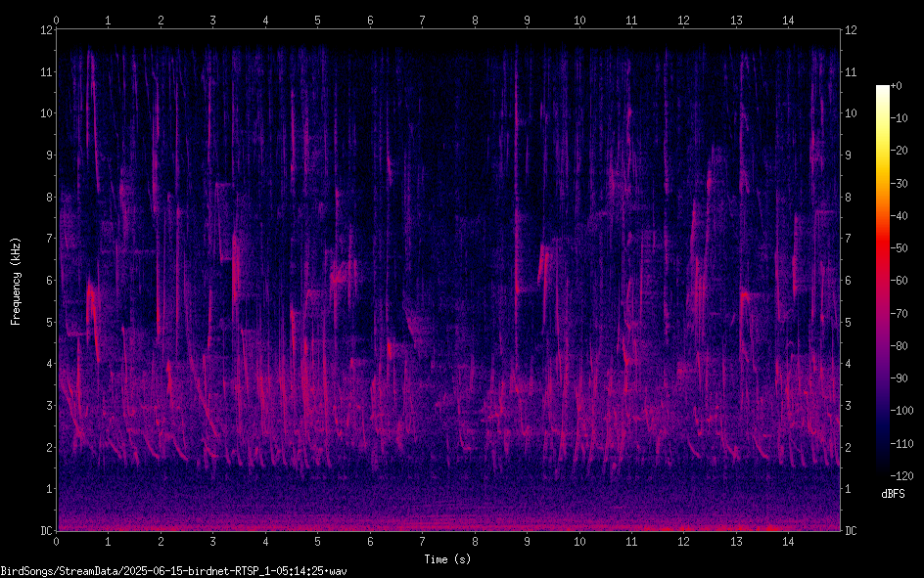Click "12" on the right frequency axis
The image size is (924, 578).
(851, 30)
